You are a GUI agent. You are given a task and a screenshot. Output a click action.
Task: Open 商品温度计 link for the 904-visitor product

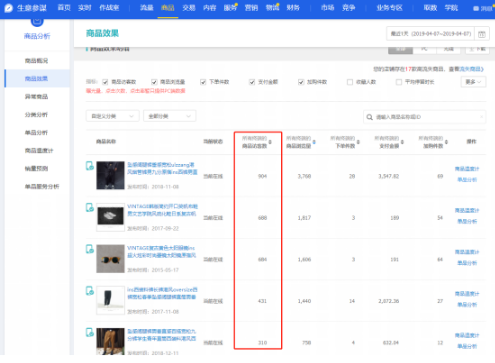pos(467,169)
